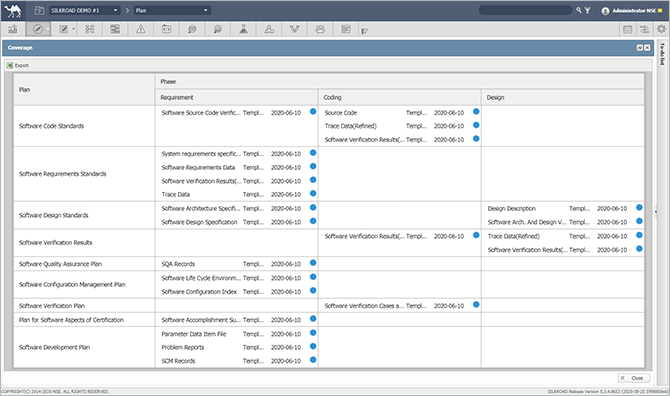Restore the Coverage panel window
670x396 pixels.
pos(640,48)
